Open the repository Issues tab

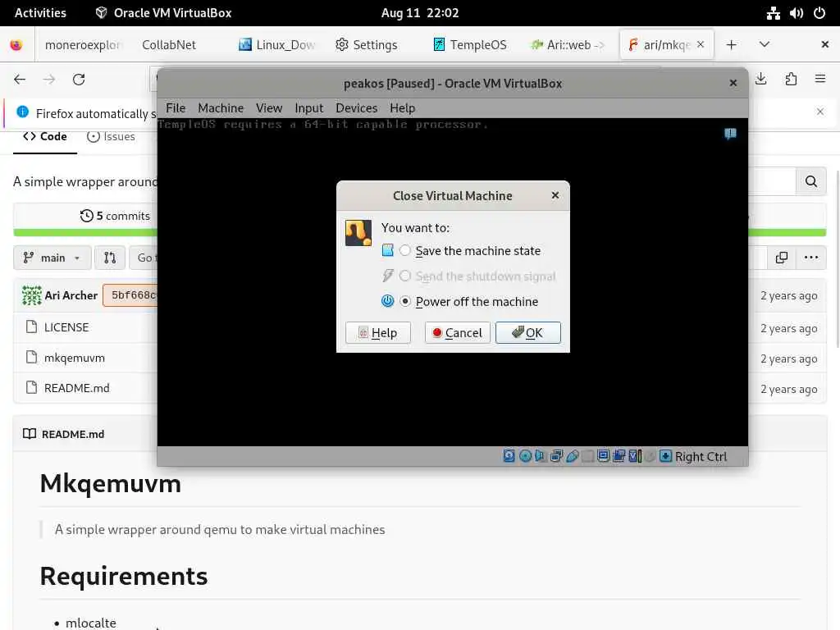pyautogui.click(x=111, y=137)
